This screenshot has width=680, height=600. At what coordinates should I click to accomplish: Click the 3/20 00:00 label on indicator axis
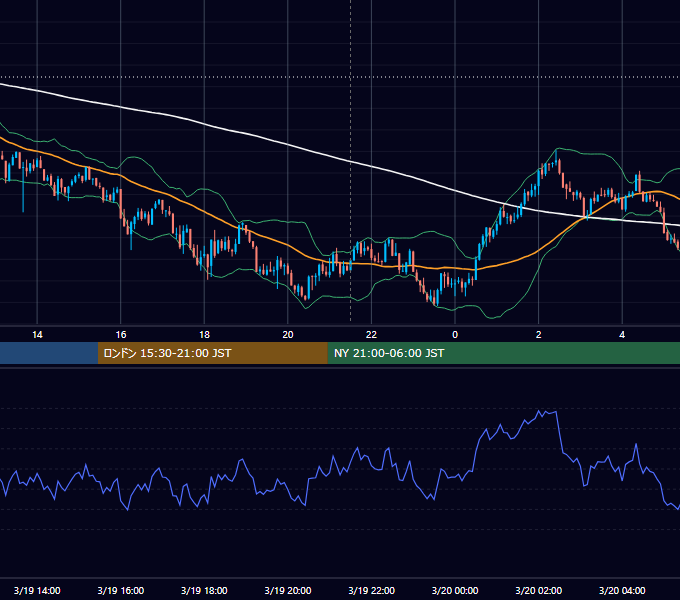455,590
